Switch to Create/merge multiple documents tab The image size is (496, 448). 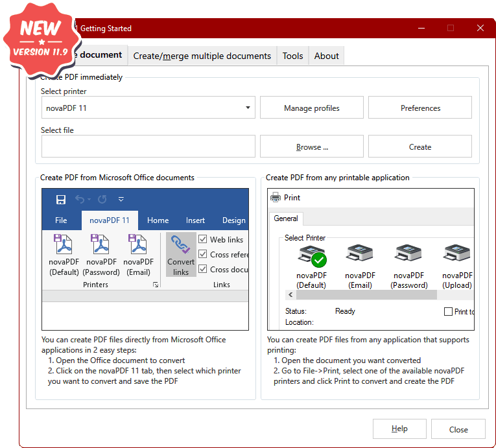tap(202, 56)
